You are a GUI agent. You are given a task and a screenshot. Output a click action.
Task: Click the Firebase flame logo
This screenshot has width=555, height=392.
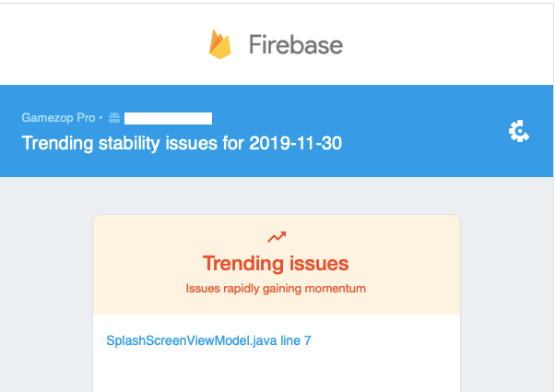(x=220, y=44)
